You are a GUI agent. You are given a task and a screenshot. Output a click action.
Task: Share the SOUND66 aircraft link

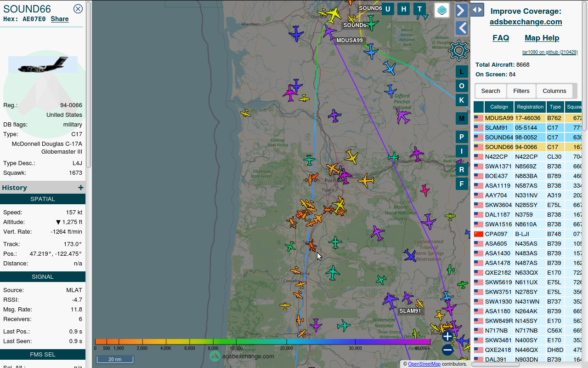tap(60, 19)
